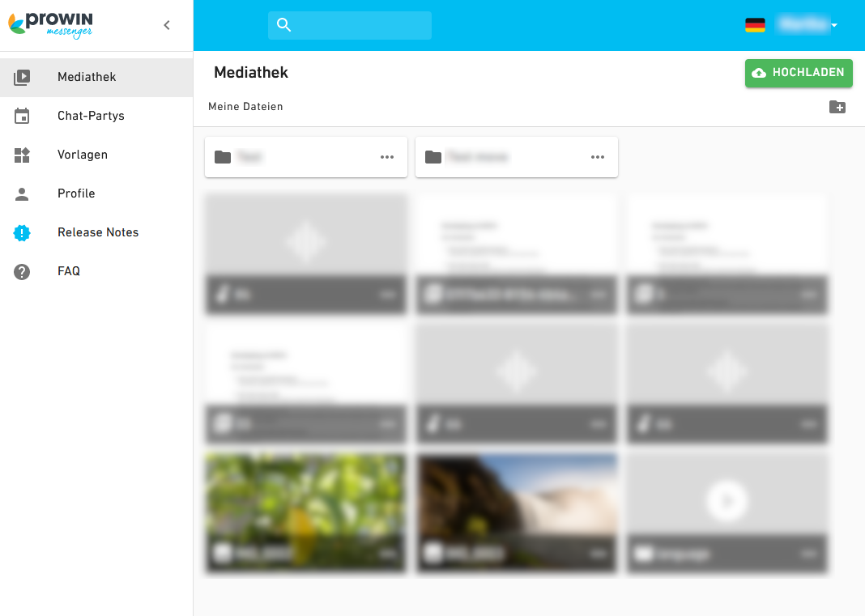Open the options menu of the second folder
Viewport: 865px width, 616px height.
[598, 157]
